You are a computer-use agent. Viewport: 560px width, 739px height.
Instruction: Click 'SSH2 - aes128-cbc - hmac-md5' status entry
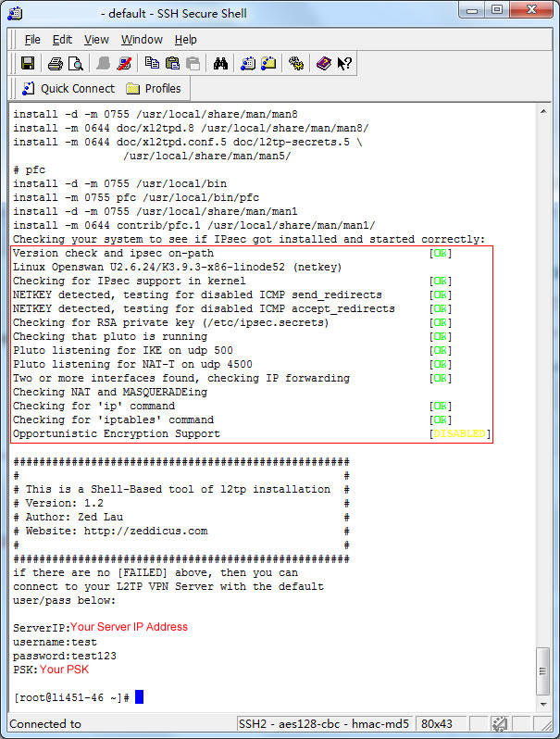(324, 723)
